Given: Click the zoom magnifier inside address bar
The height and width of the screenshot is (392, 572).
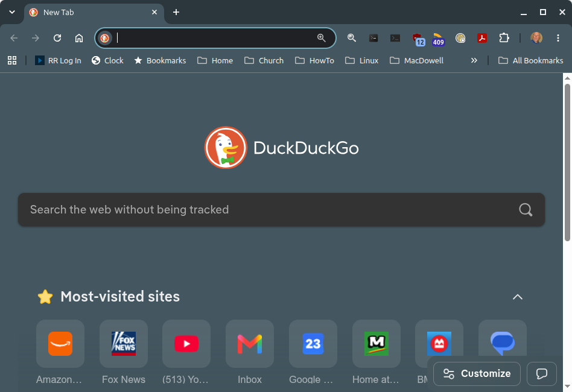Looking at the screenshot, I should pyautogui.click(x=321, y=38).
